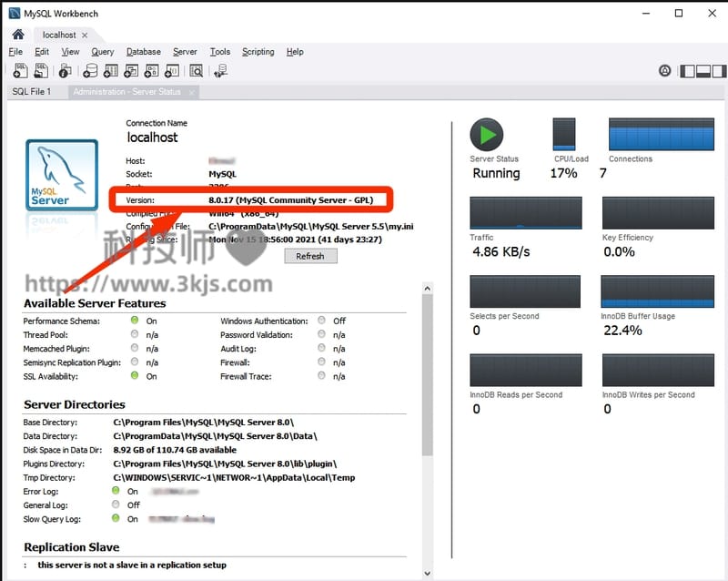Image resolution: width=728 pixels, height=581 pixels.
Task: Open the Edit menu
Action: 42,52
